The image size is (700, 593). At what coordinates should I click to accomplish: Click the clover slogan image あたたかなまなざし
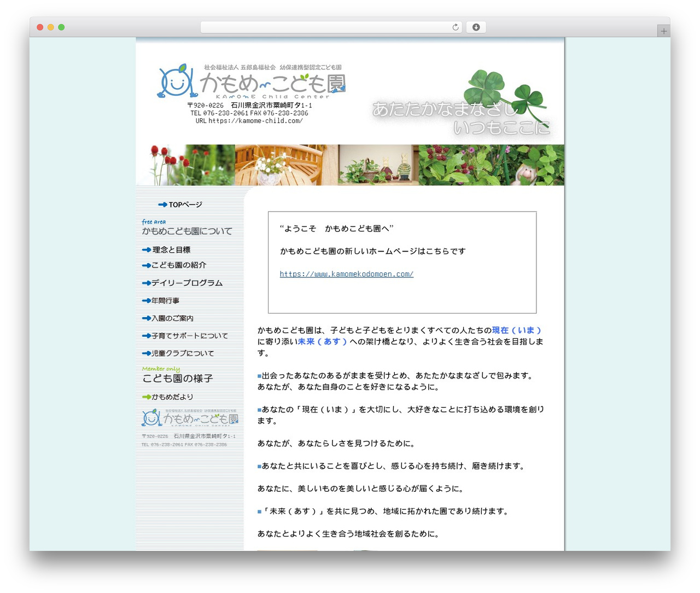tap(461, 104)
